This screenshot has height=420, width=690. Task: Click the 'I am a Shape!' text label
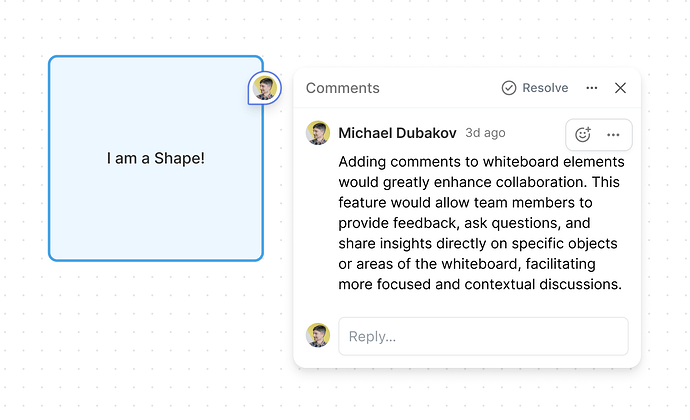pyautogui.click(x=156, y=158)
